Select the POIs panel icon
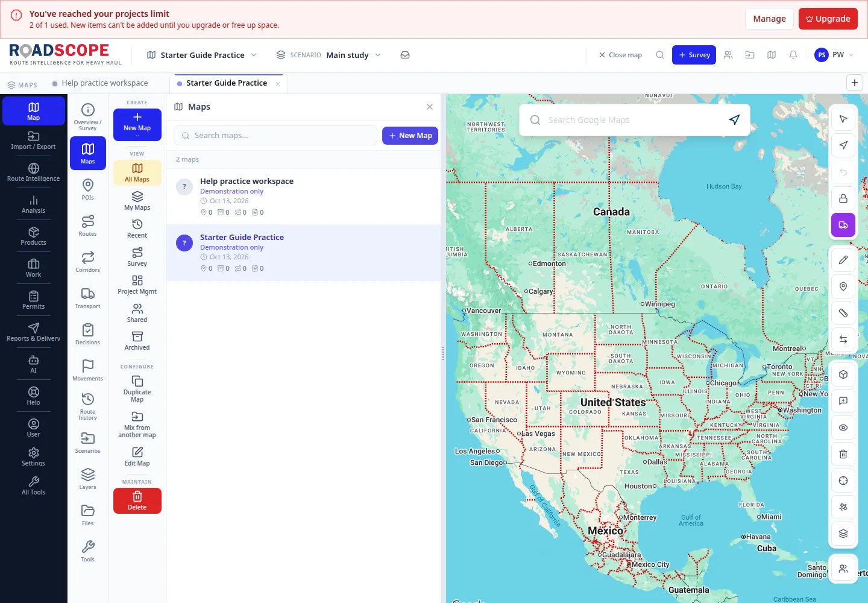 coord(88,189)
